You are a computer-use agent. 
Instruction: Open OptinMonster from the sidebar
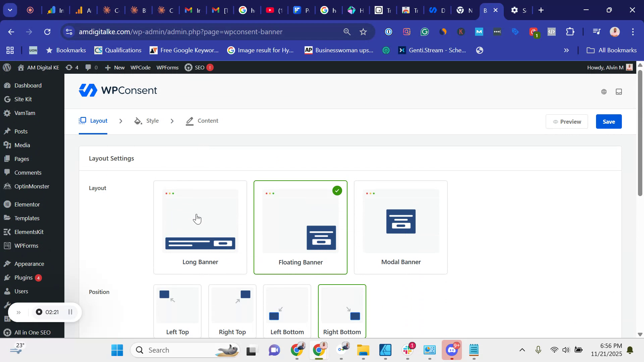(31, 186)
